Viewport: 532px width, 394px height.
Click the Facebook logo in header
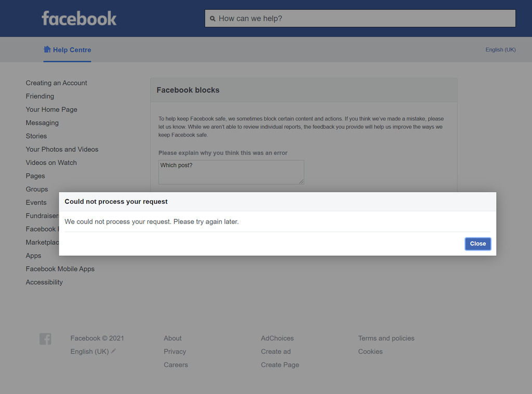(x=79, y=18)
